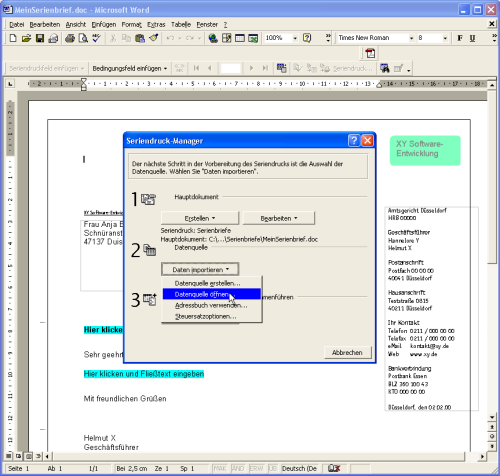Viewport: 500px width, 476px height.
Task: Expand Bedingungsfeld einfügen dropdown
Action: click(x=130, y=68)
